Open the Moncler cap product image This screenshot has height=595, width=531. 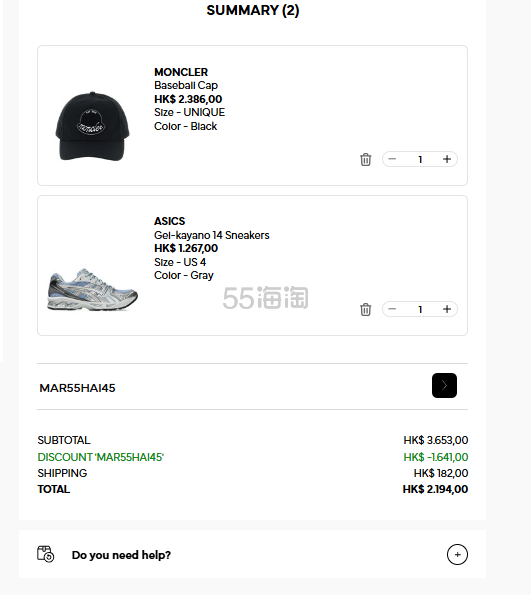coord(92,126)
